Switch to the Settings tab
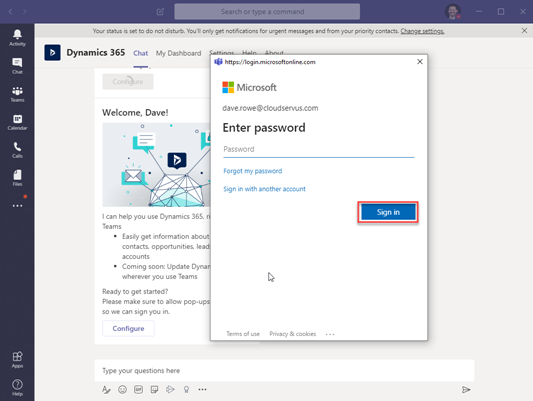Screen dimensions: 533x401 (x=222, y=52)
